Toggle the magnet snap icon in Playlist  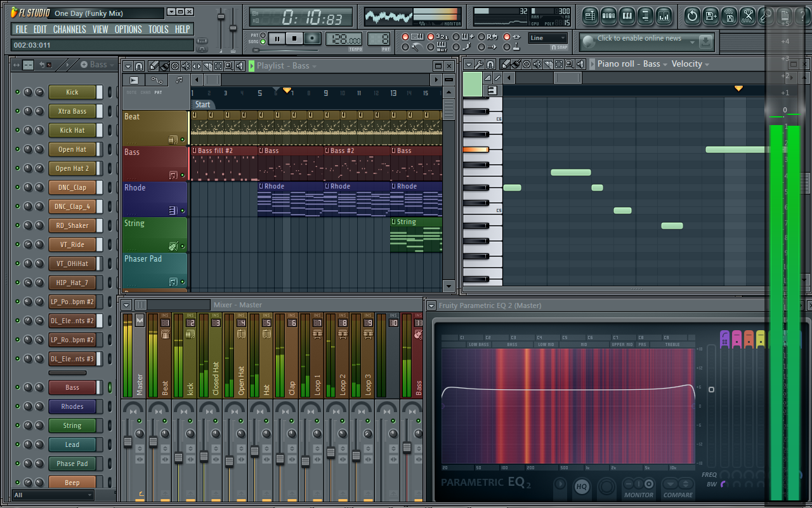pyautogui.click(x=139, y=66)
